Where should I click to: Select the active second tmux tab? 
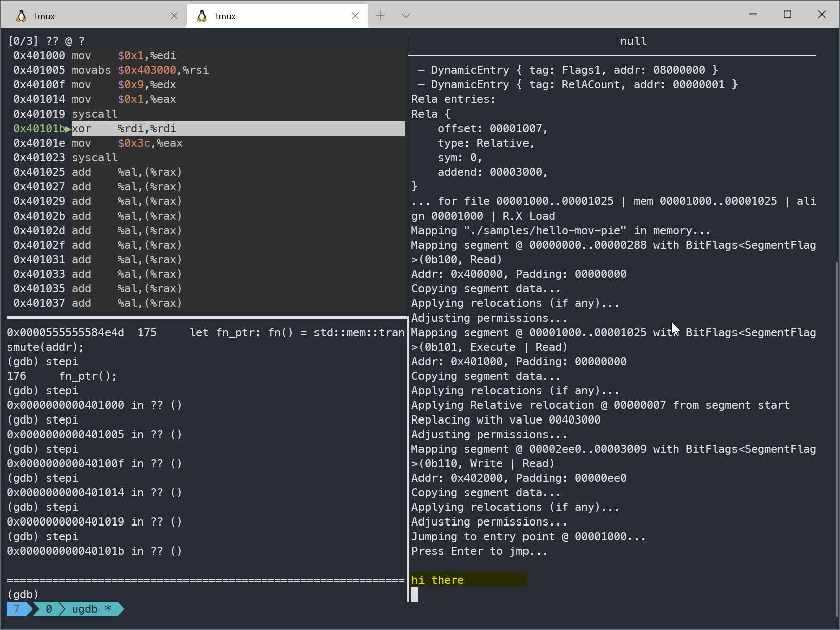(x=271, y=16)
